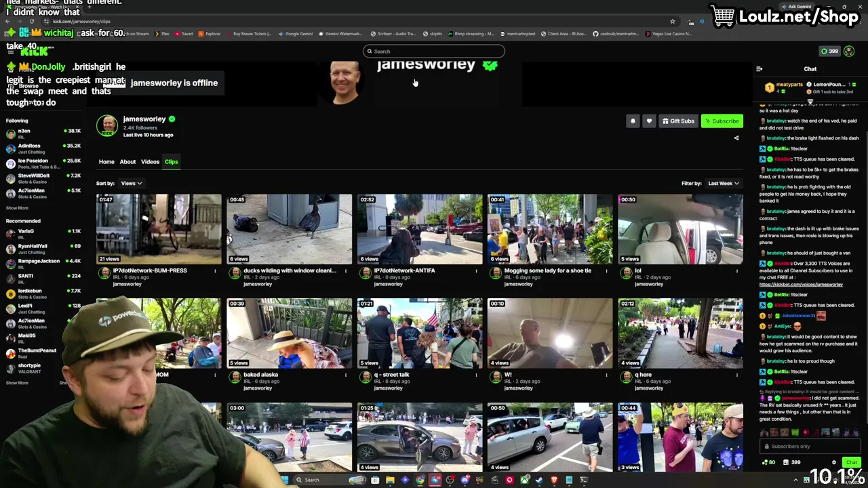Open Windows Start button in taskbar
Viewport: 868px width, 488px height.
[x=284, y=480]
